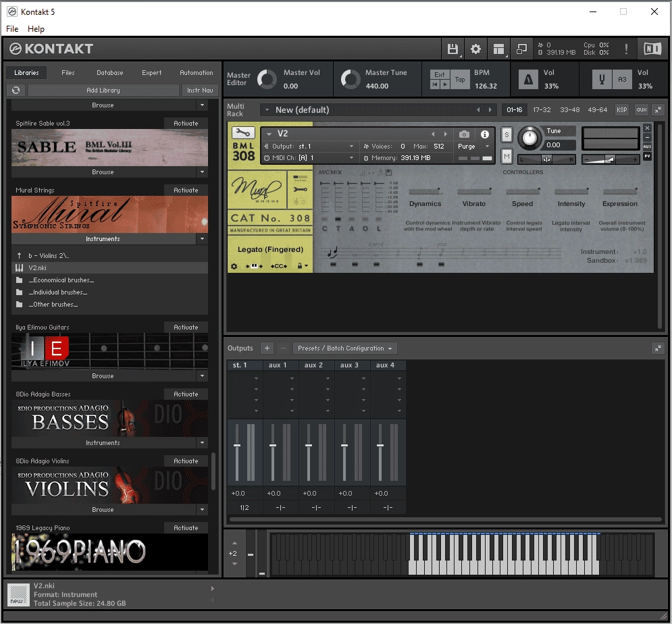Open the Help menu
672x624 pixels.
pyautogui.click(x=36, y=29)
